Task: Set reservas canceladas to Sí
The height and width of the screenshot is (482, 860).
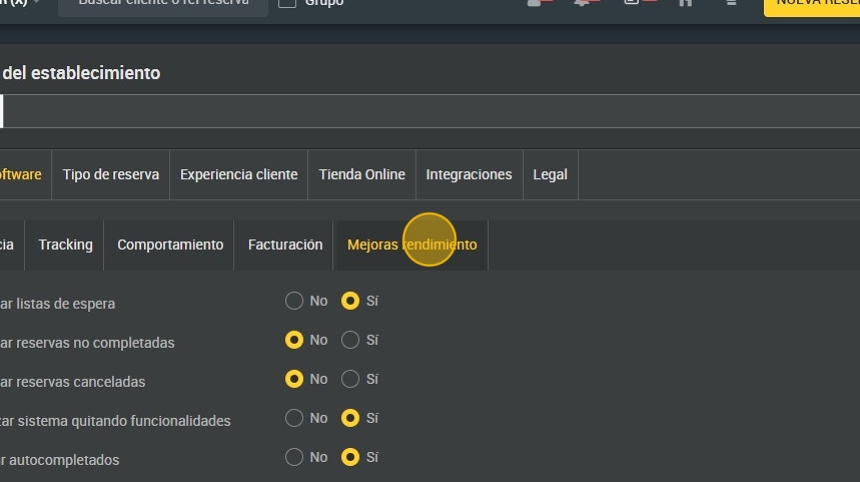Action: tap(350, 379)
